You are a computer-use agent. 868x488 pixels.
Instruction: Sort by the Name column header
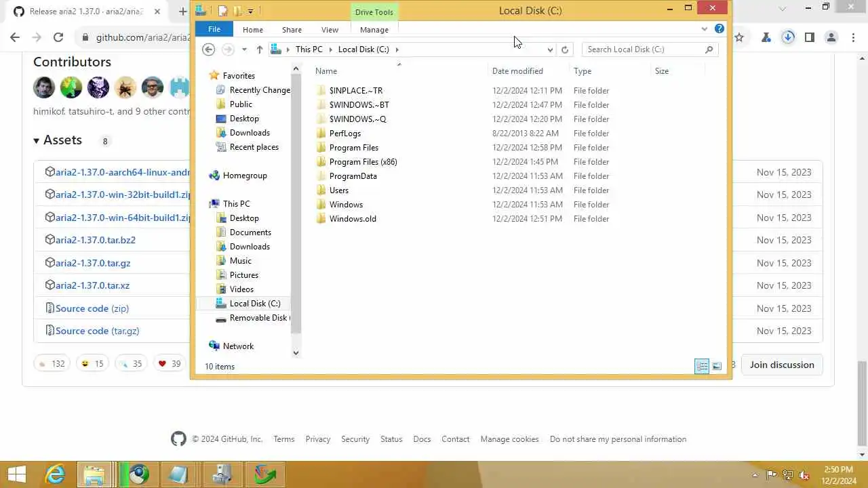point(326,71)
